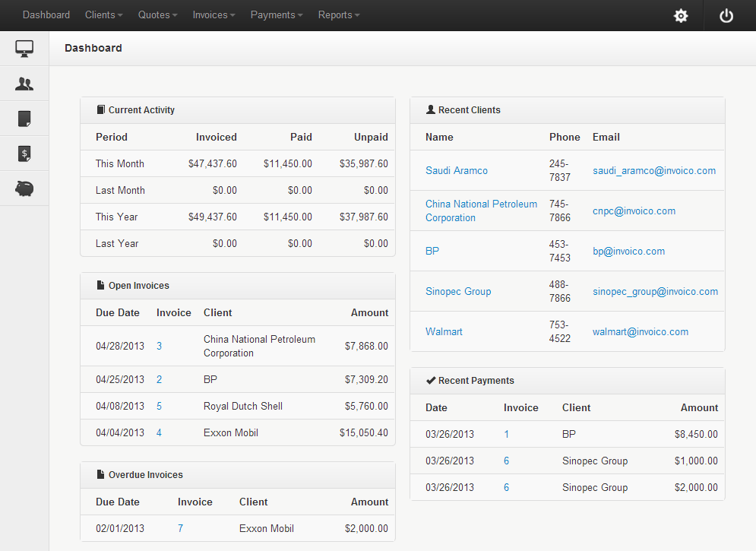
Task: Open China National Petroleum Corporation client link
Action: click(481, 211)
